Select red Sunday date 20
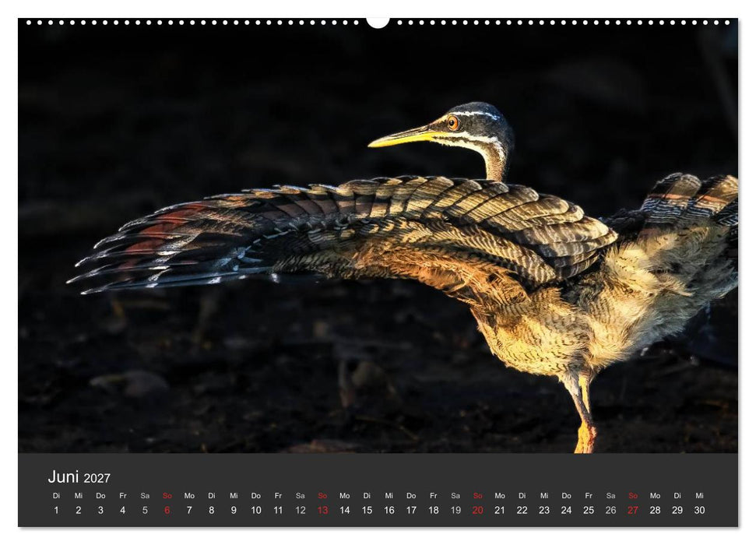Image resolution: width=756 pixels, height=545 pixels. pyautogui.click(x=478, y=510)
